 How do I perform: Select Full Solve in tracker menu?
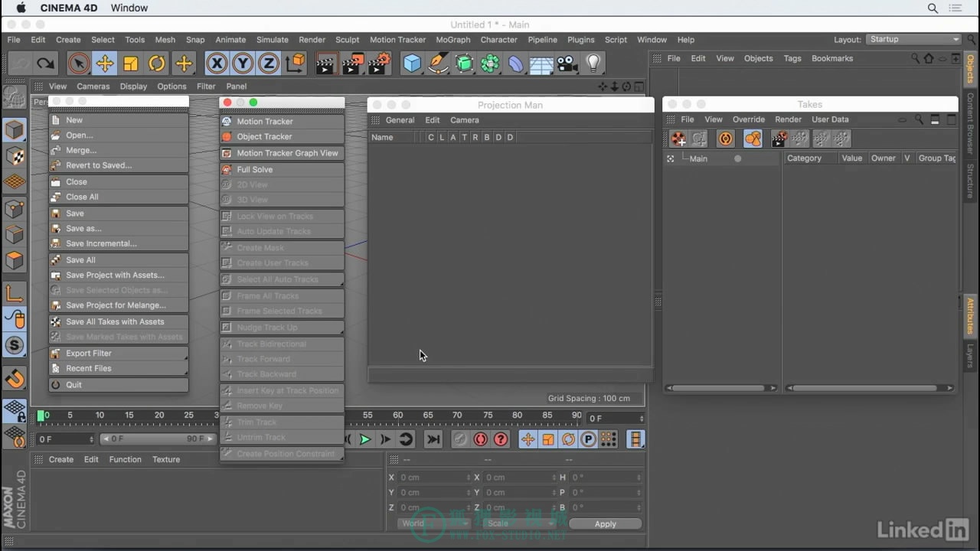(x=282, y=170)
